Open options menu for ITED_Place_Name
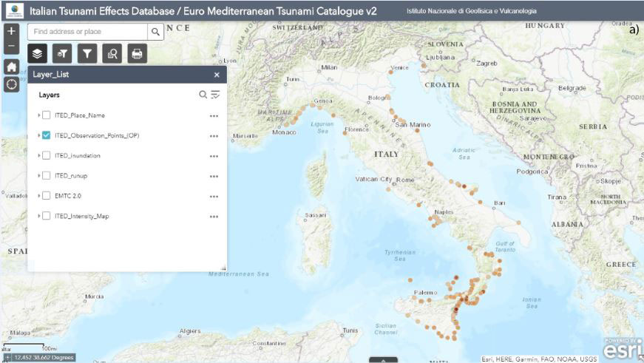This screenshot has height=363, width=644. click(x=214, y=115)
